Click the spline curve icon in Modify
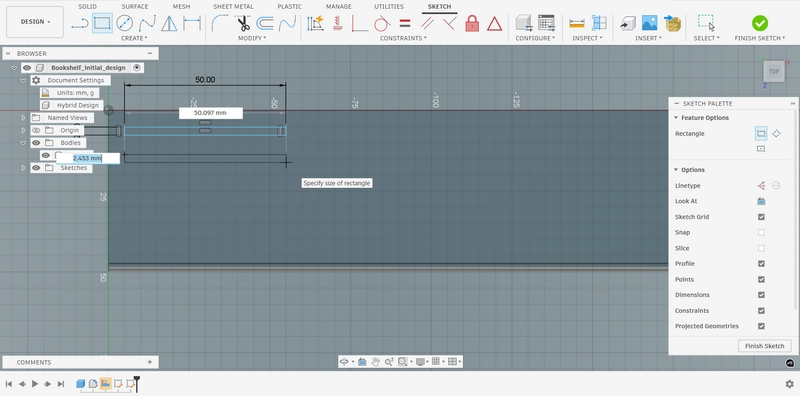Image resolution: width=800 pixels, height=396 pixels. [x=287, y=23]
